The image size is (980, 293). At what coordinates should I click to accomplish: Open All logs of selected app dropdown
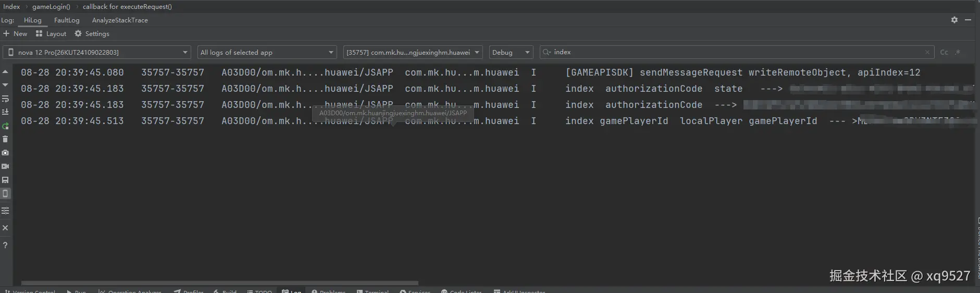tap(267, 52)
